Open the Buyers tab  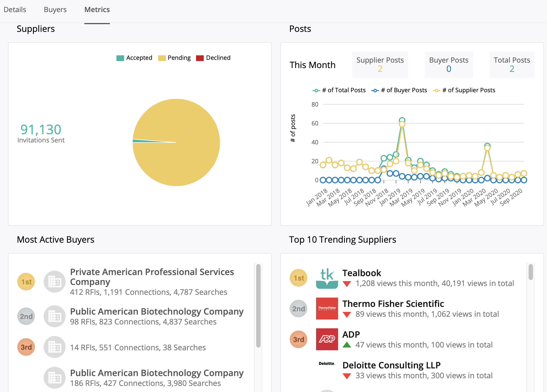point(55,10)
